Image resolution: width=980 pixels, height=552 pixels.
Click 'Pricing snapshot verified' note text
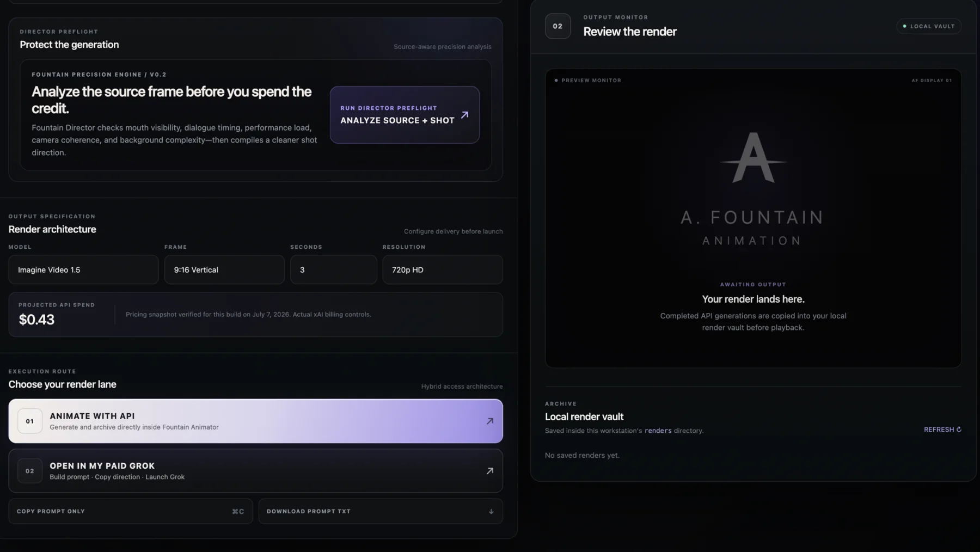248,315
